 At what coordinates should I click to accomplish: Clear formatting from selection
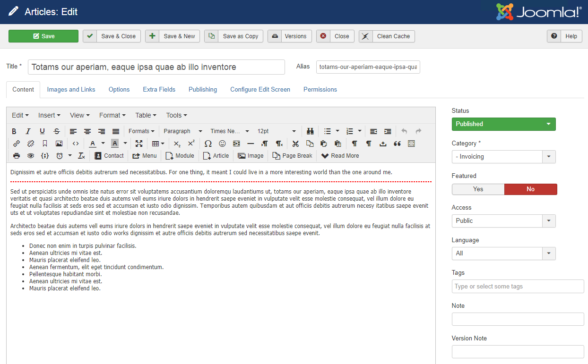click(81, 156)
